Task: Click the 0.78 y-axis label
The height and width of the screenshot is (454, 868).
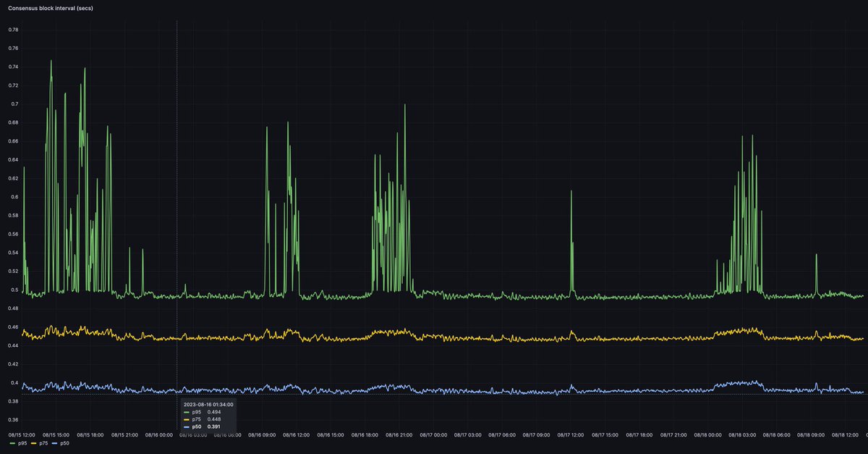Action: (x=13, y=30)
